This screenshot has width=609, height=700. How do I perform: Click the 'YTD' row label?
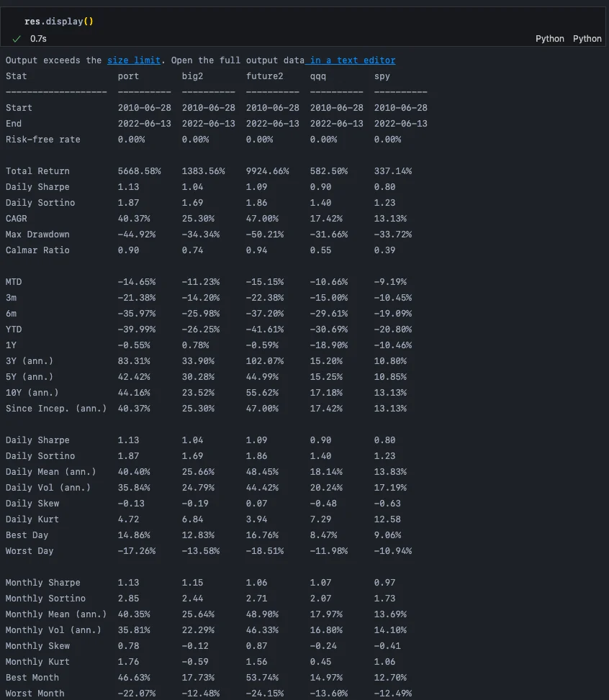[x=14, y=329]
